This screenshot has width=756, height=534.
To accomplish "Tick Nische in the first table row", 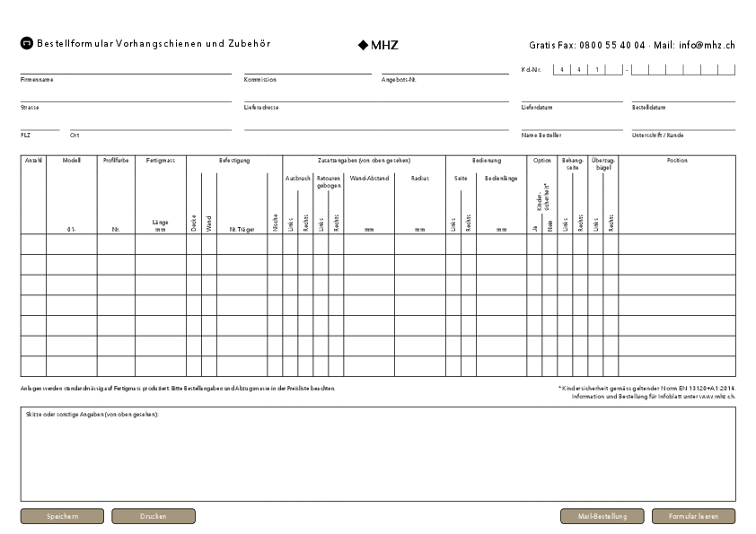I will pos(275,244).
